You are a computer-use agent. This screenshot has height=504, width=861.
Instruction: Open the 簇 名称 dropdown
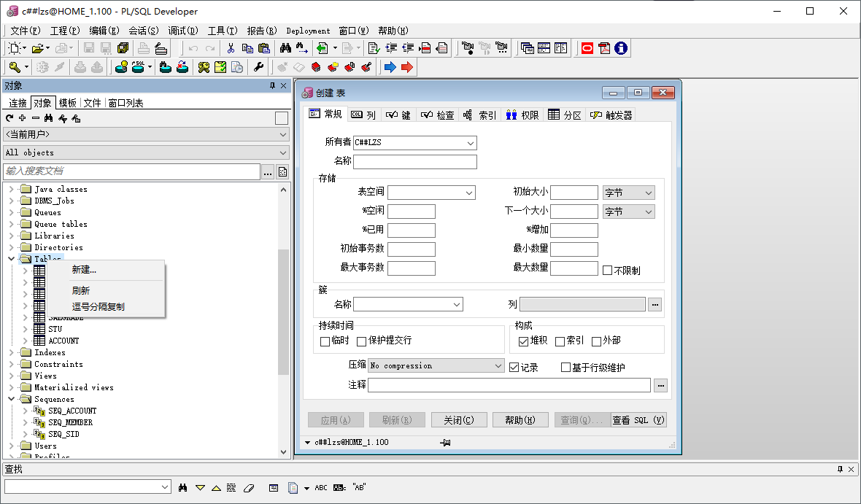[457, 304]
